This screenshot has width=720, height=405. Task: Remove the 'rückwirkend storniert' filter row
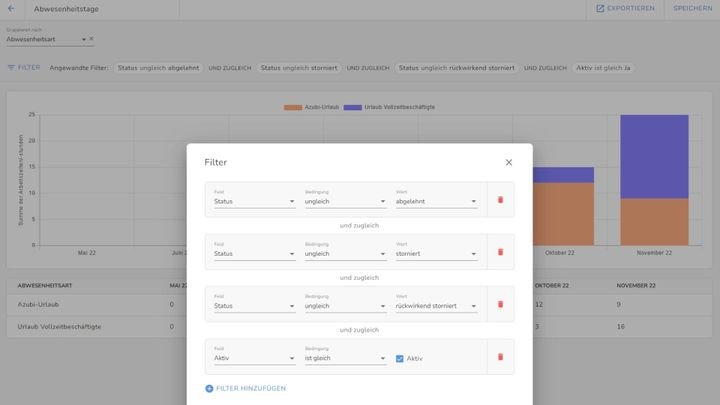[500, 304]
